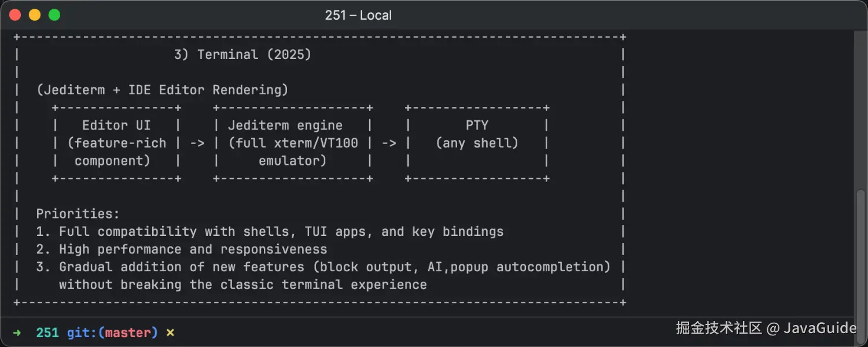Click the yellow ✕ git dirty indicator
Viewport: 868px width, 347px height.
(170, 333)
